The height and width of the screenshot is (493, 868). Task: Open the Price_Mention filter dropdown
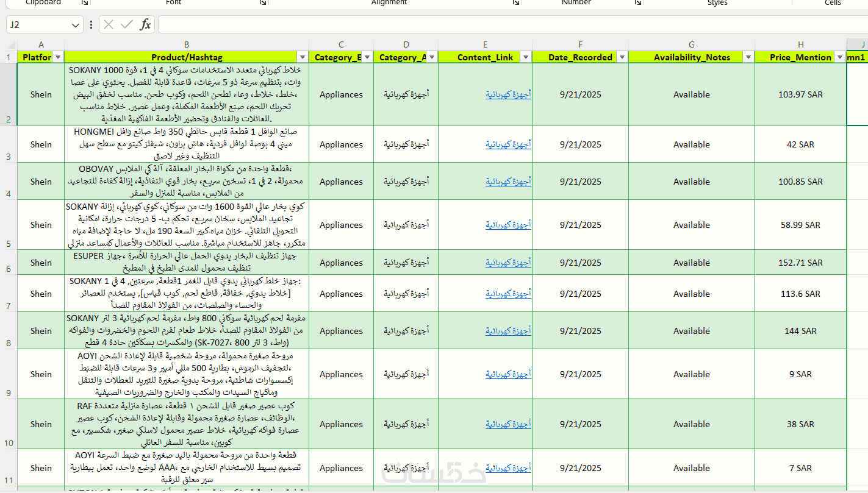[841, 57]
